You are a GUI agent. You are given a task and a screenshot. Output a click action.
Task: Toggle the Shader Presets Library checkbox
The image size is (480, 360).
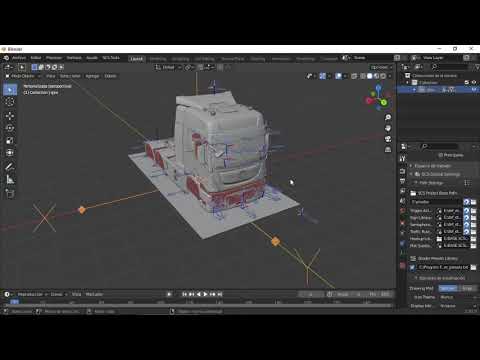[x=412, y=267]
